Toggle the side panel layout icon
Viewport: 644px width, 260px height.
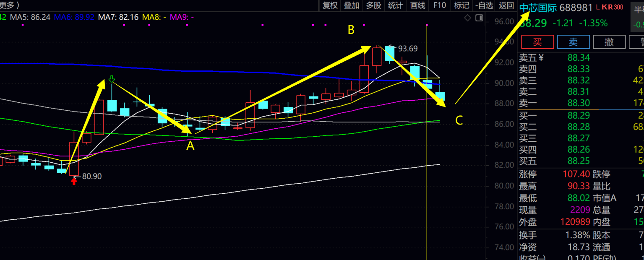[x=479, y=18]
